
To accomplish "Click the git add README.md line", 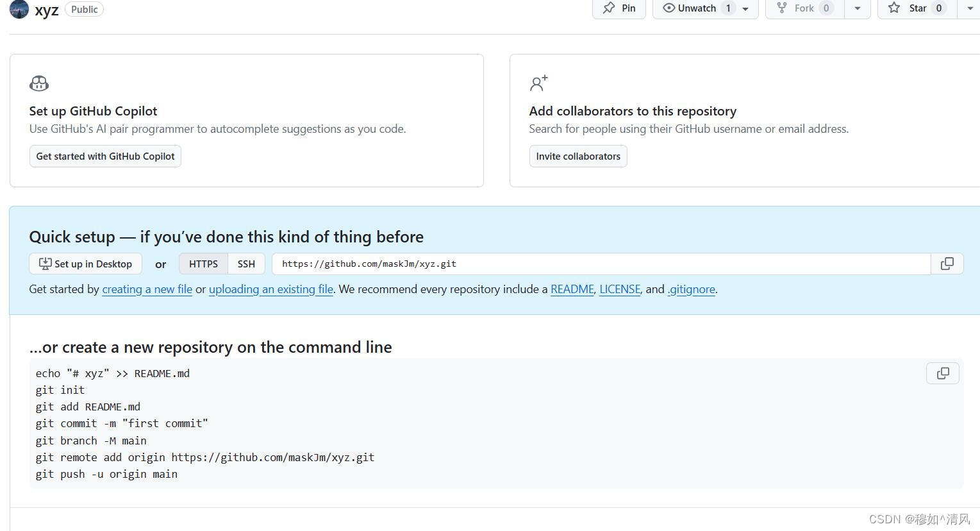I will 88,407.
